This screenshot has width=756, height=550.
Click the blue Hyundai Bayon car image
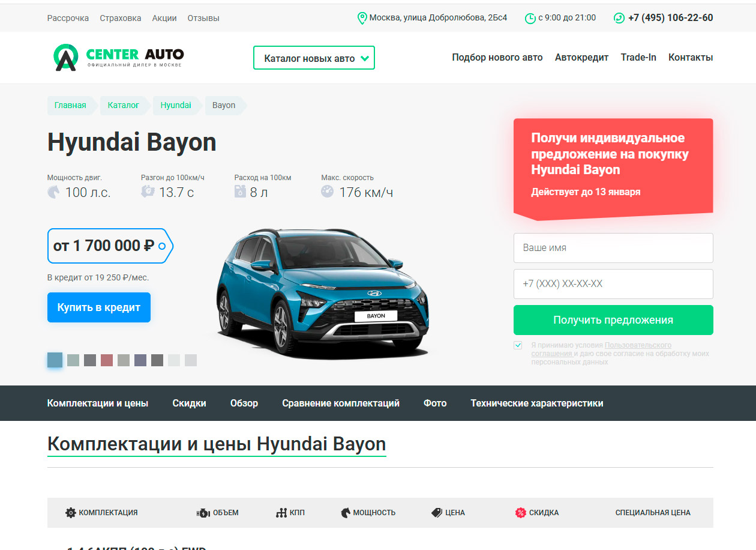click(x=322, y=294)
